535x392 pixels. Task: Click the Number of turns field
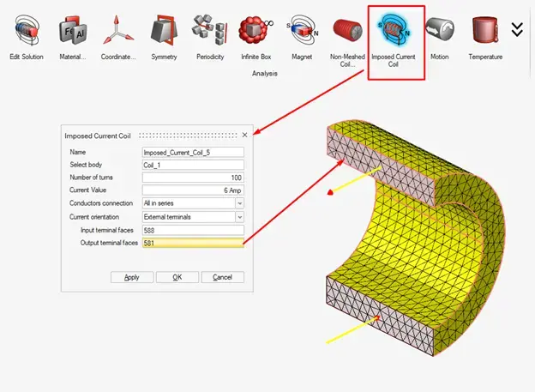tap(193, 178)
